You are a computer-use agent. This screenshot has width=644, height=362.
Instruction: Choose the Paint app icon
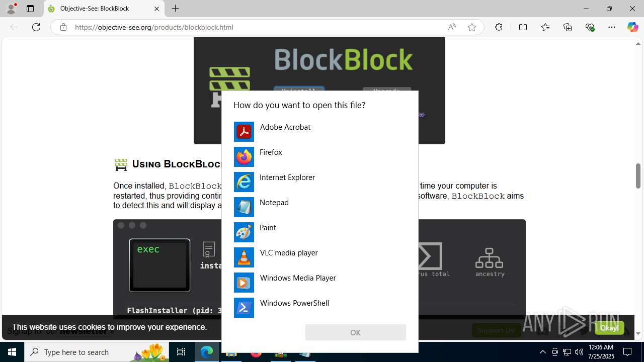244,232
